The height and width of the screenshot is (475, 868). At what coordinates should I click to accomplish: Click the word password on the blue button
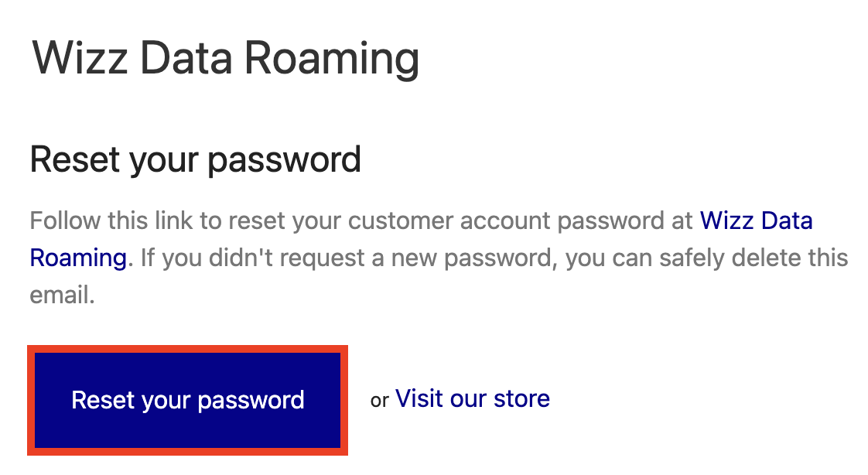point(251,401)
